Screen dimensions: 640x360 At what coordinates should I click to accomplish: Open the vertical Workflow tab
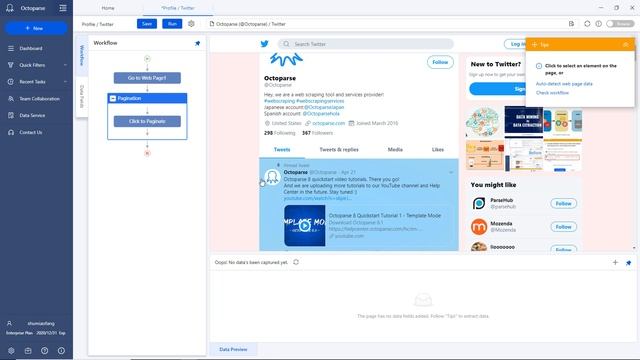pyautogui.click(x=82, y=56)
